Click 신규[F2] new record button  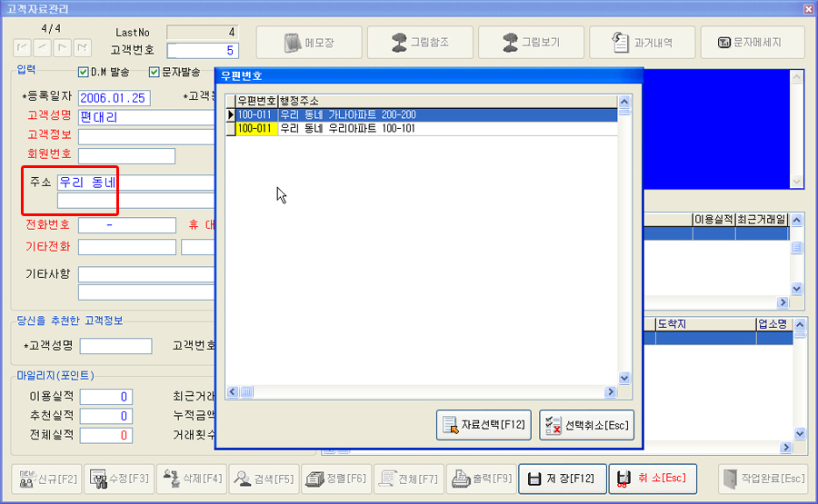(47, 479)
